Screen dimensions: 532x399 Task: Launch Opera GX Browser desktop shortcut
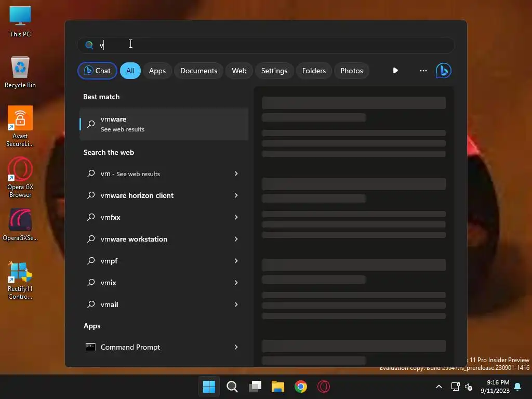click(x=20, y=178)
